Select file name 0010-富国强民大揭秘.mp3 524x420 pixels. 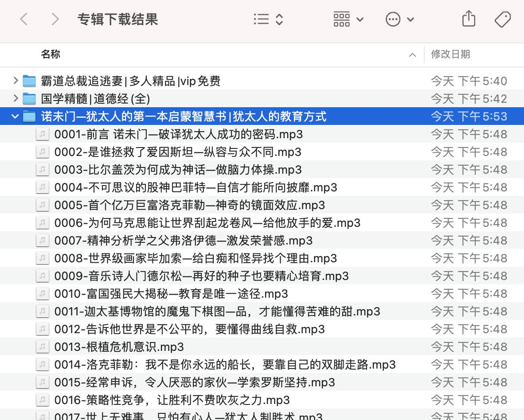point(171,293)
